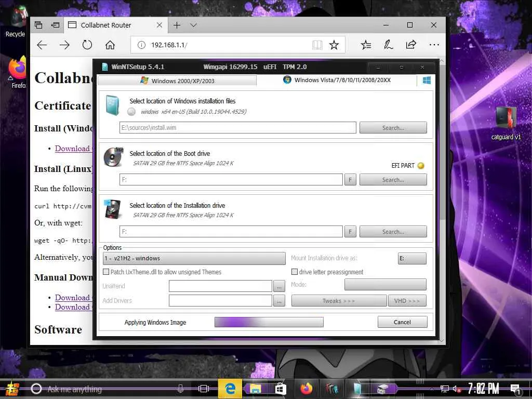Launch Firefox from the taskbar
The height and width of the screenshot is (399, 532).
pyautogui.click(x=306, y=389)
